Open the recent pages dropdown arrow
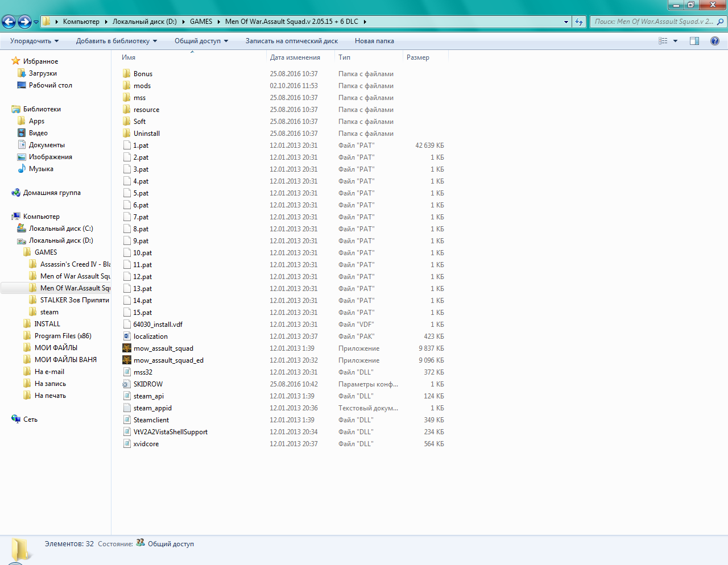 [36, 22]
